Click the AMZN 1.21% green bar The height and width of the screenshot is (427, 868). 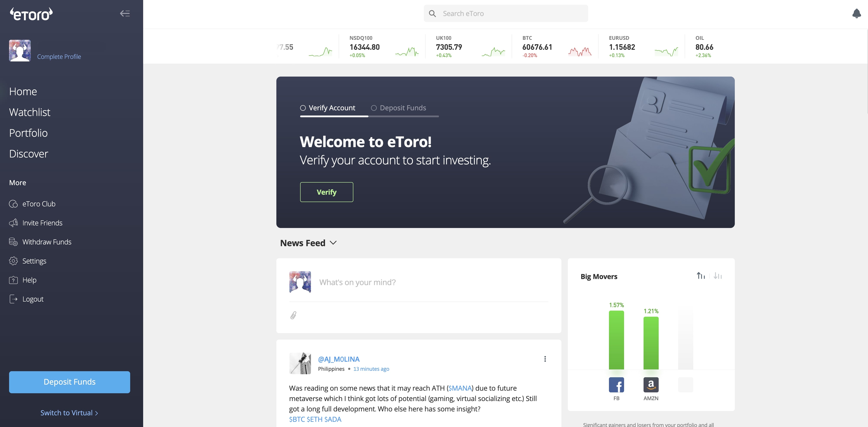651,343
